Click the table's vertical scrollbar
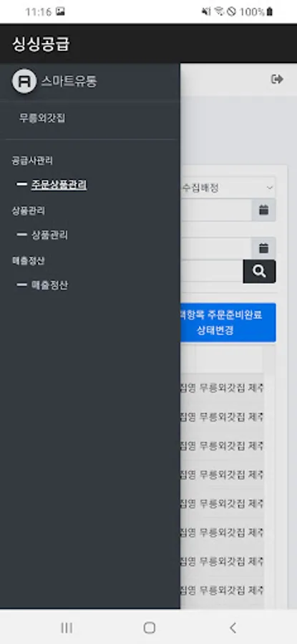Screen dimensions: 297x644 [268, 477]
